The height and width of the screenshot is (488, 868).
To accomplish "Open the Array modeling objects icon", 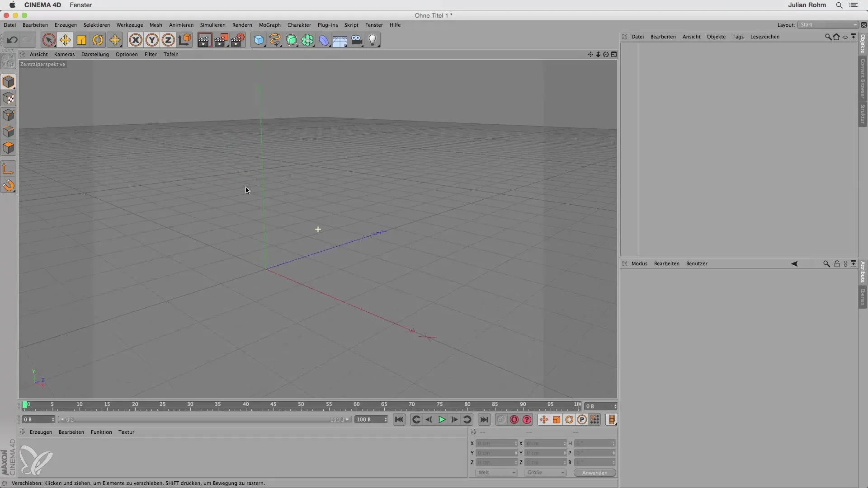I will click(308, 40).
